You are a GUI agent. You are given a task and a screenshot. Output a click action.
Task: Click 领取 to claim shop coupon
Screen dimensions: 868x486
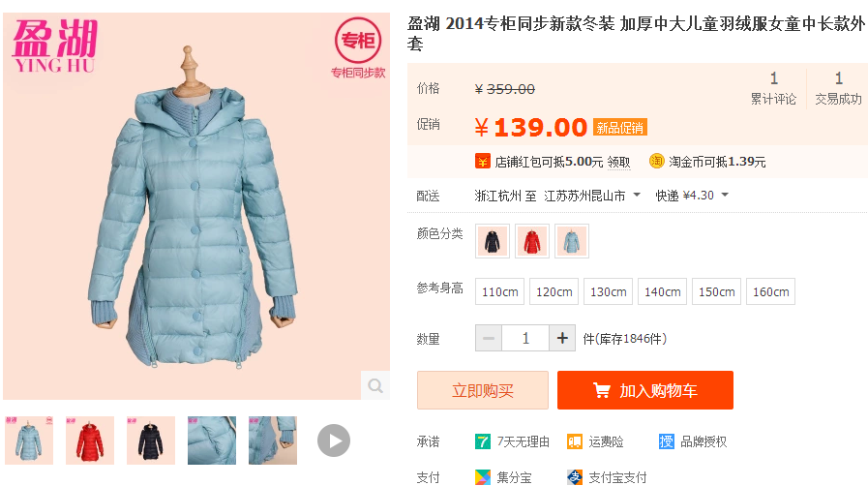click(618, 163)
